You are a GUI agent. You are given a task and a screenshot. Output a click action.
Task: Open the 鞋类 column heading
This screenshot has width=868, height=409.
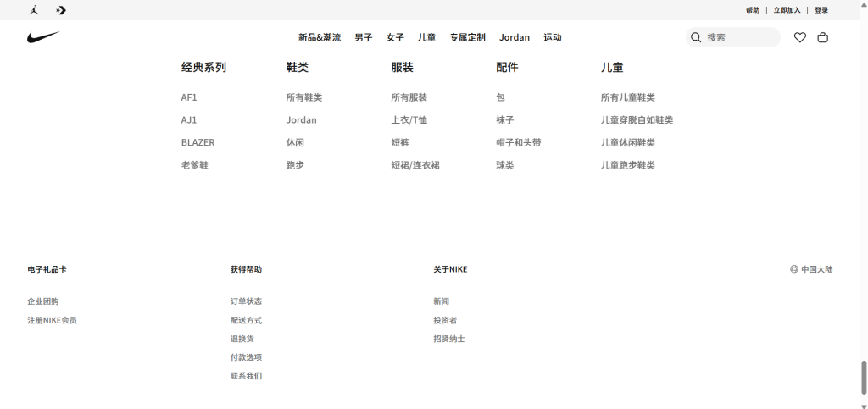coord(298,67)
